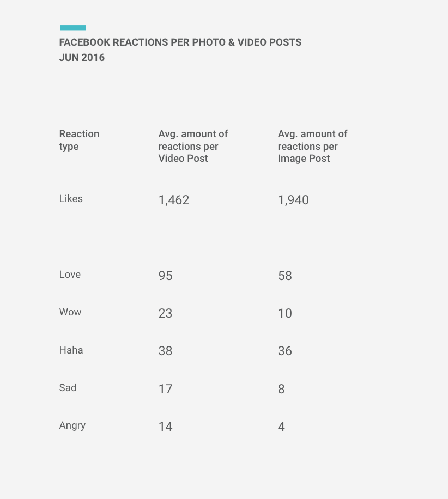448x499 pixels.
Task: Select the 1,462 video likes value
Action: (174, 200)
